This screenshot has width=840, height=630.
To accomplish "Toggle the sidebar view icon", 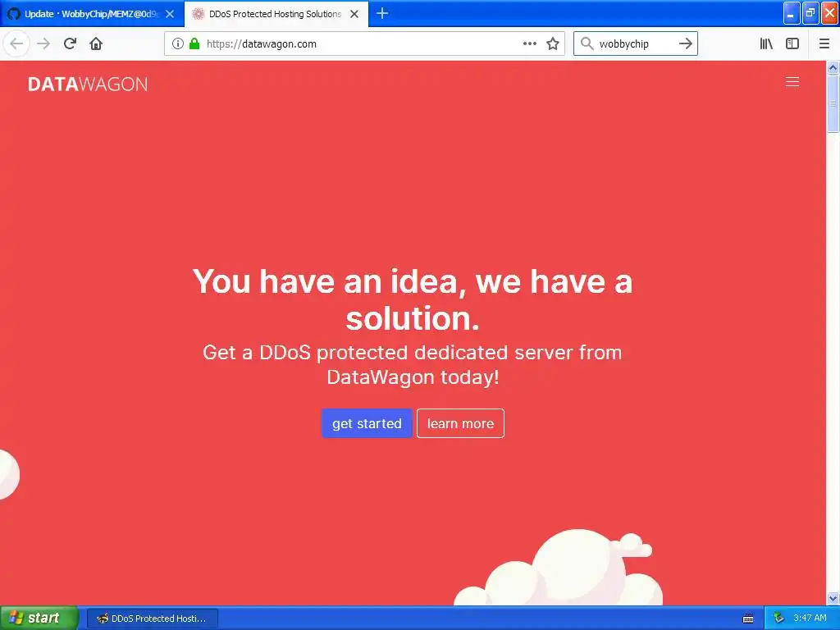I will coord(792,43).
